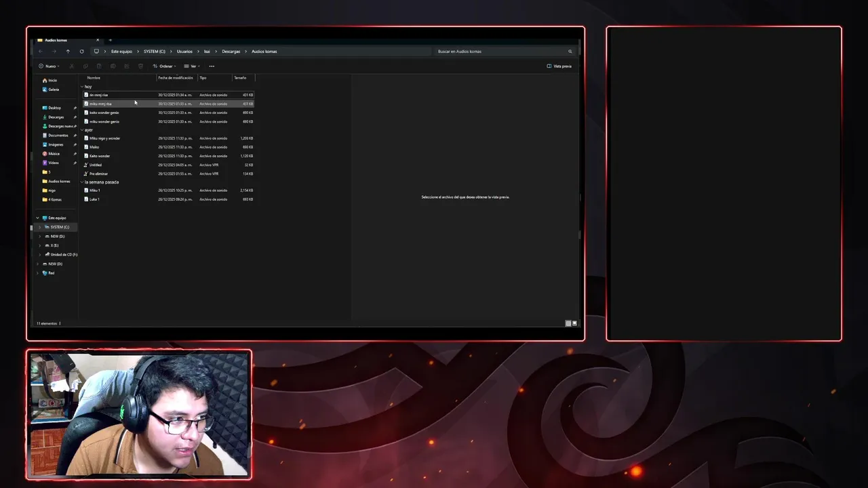Select the file Miku 1
868x488 pixels.
168,190
